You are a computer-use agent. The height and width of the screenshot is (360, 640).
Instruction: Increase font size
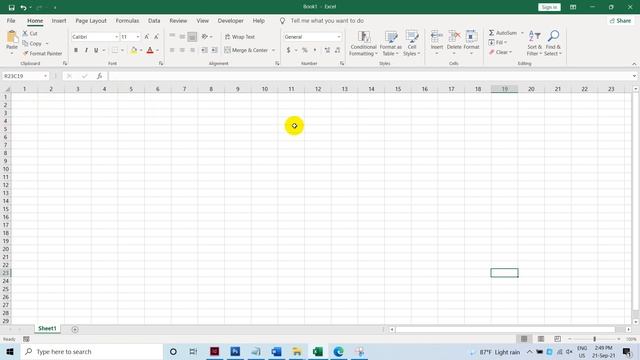tap(147, 37)
